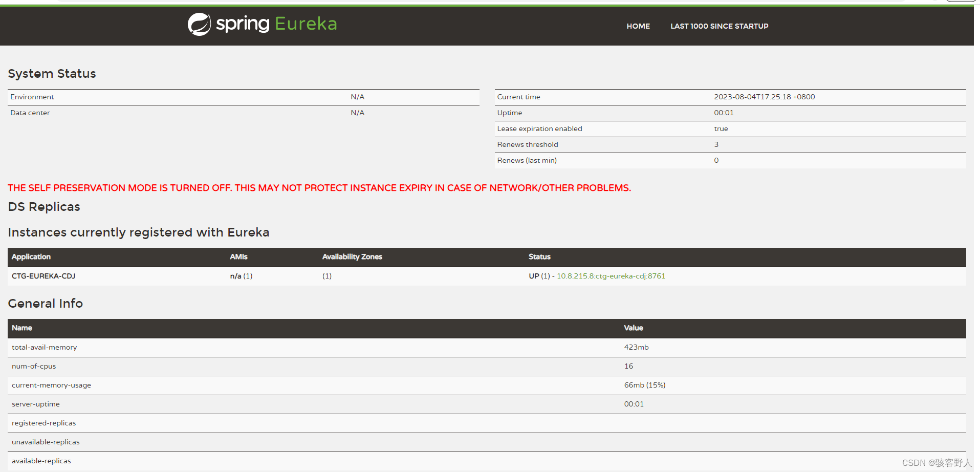Click the server-uptime row name

click(36, 404)
